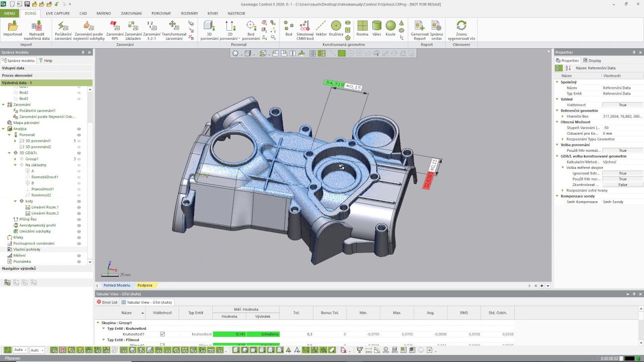Collapse the Zarovnání tree node
This screenshot has width=644, height=362.
tap(4, 105)
